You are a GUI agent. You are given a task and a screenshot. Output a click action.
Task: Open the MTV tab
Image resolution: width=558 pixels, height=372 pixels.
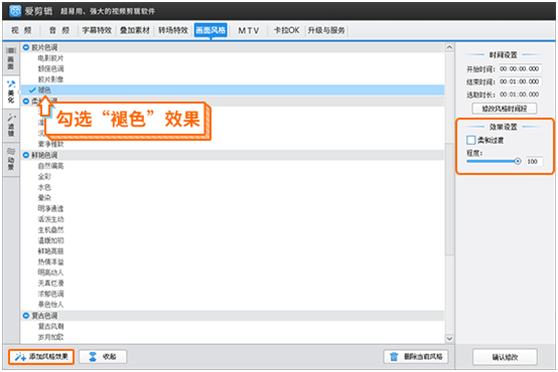[248, 31]
